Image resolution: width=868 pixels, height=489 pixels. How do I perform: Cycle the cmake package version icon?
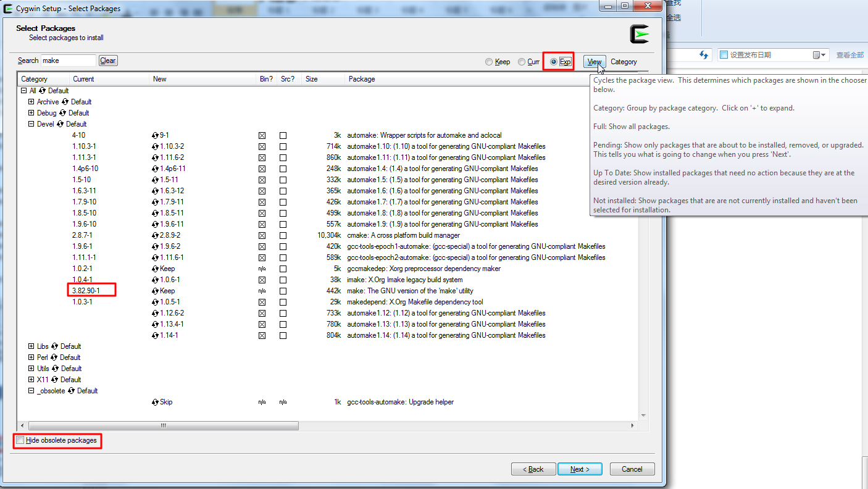156,235
